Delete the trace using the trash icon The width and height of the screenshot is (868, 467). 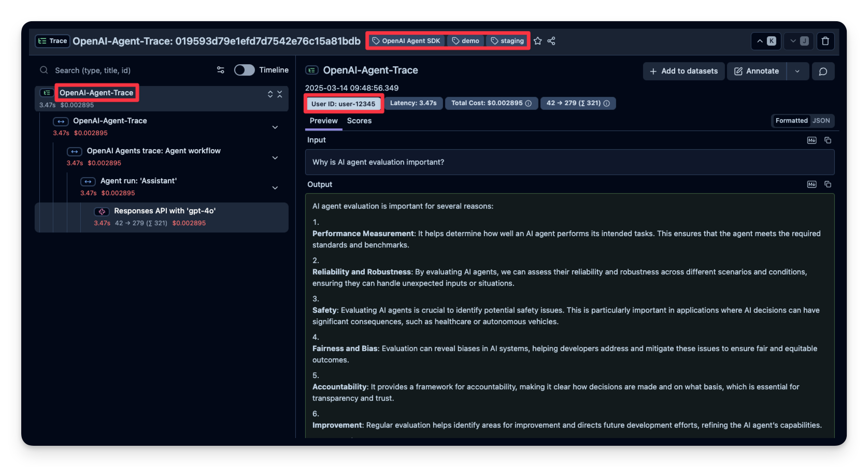pos(825,41)
